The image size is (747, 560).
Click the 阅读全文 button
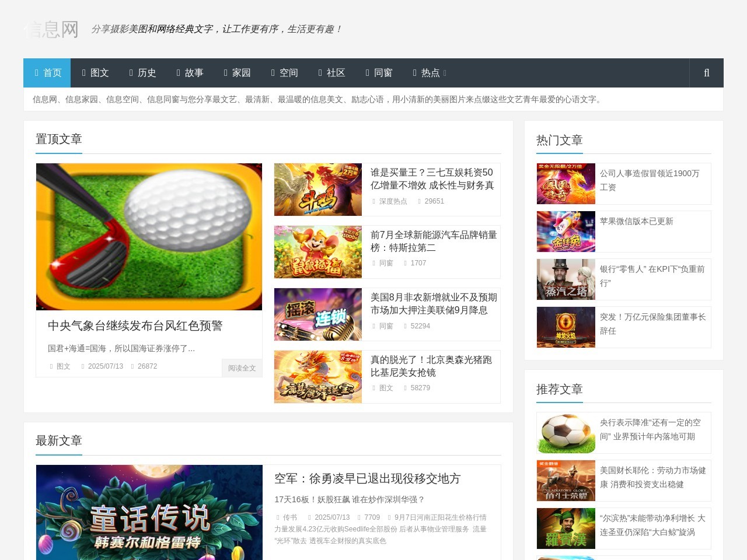242,367
